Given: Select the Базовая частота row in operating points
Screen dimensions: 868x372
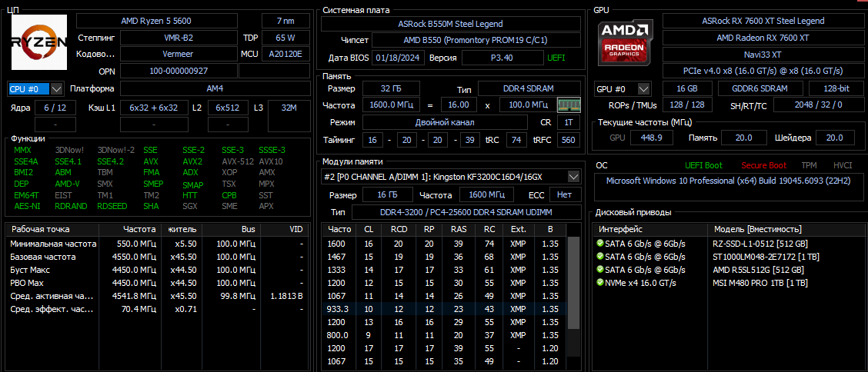Looking at the screenshot, I should tap(155, 257).
